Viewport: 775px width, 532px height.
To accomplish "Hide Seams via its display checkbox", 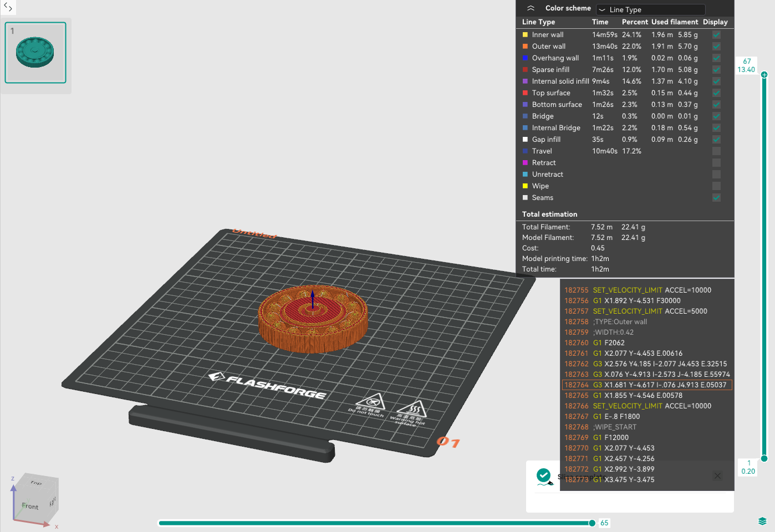I will (x=716, y=197).
